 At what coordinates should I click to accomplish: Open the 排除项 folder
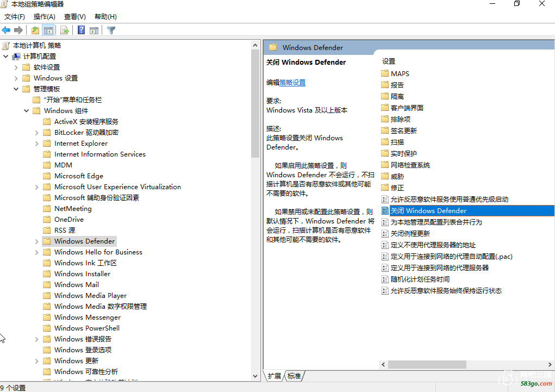click(400, 119)
